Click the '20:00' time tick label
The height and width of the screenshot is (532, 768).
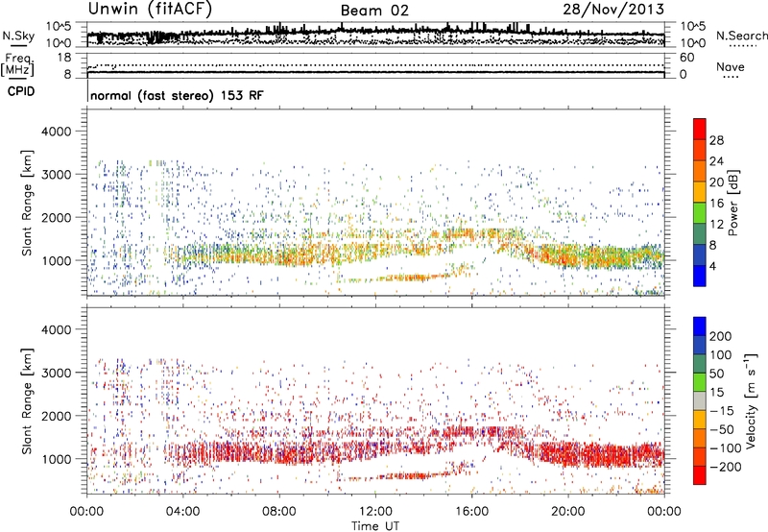567,512
